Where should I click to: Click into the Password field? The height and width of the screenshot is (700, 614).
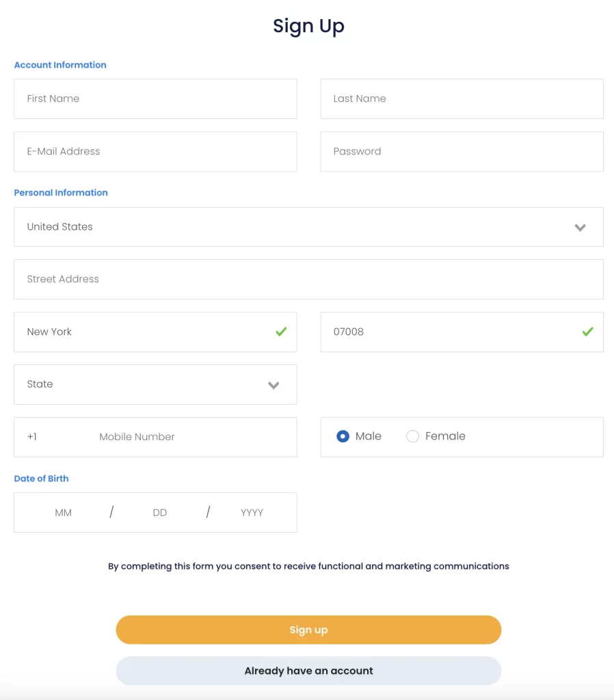point(462,151)
